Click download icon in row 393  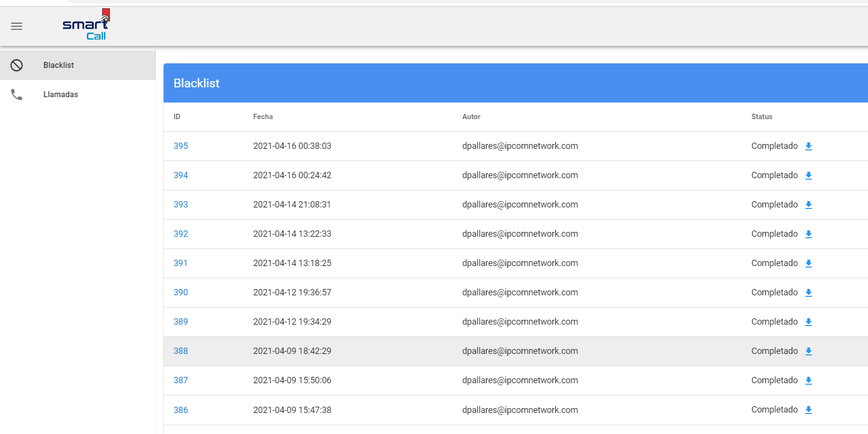(808, 205)
